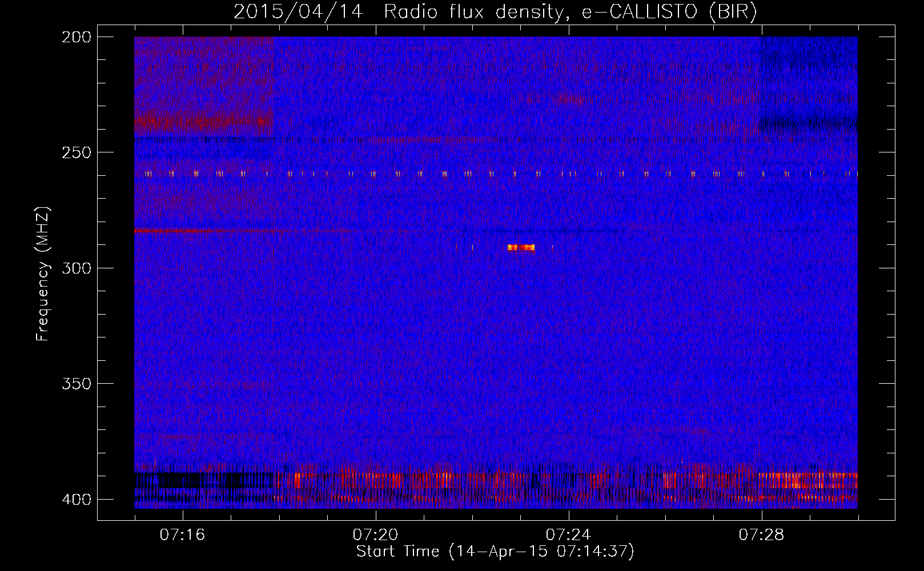Select the 250 frequency tick label
This screenshot has width=924, height=571.
[x=77, y=152]
